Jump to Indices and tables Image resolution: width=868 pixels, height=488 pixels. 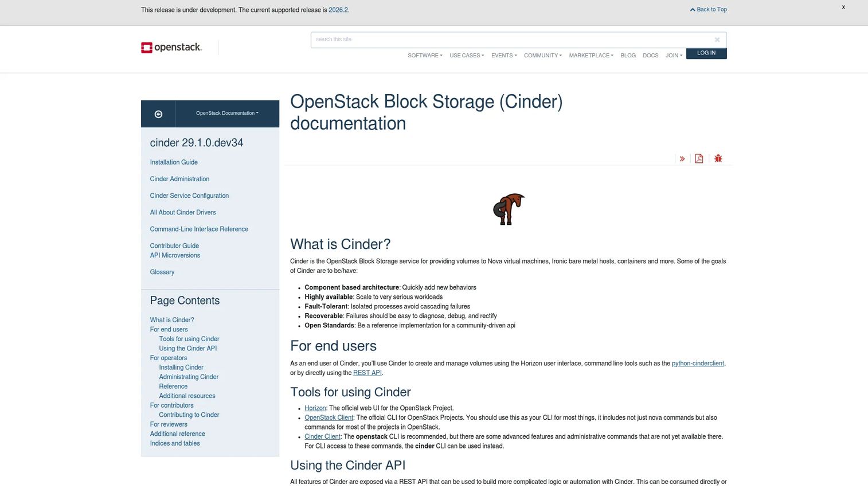(175, 443)
